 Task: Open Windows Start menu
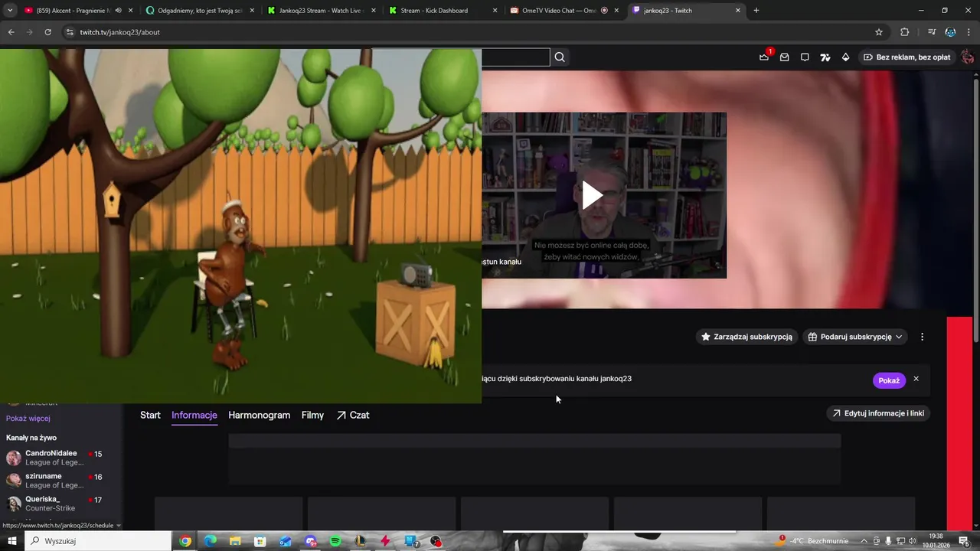click(x=12, y=541)
